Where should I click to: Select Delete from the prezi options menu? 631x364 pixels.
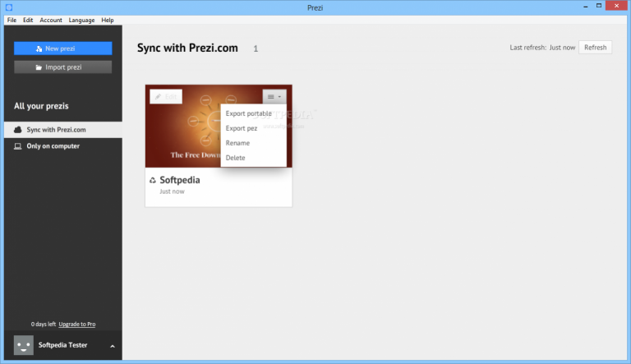tap(235, 158)
